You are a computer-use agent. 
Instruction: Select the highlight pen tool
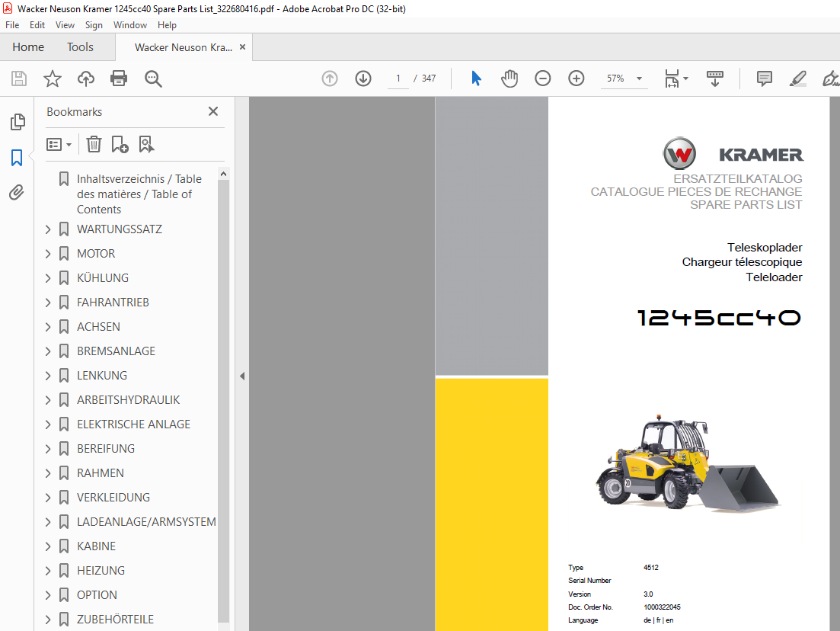point(797,78)
